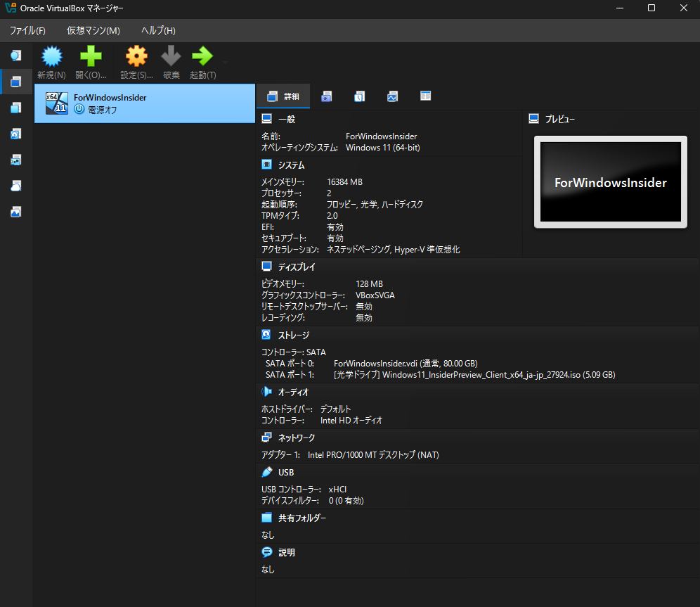Click the USB section plug icon

pyautogui.click(x=266, y=472)
